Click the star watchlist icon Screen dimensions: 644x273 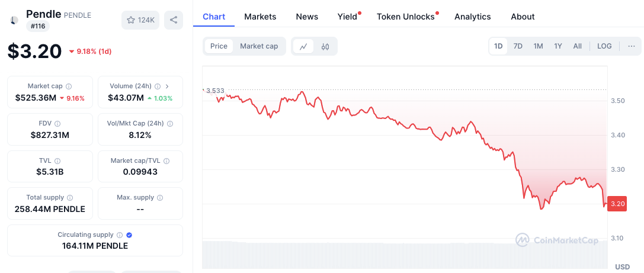131,20
